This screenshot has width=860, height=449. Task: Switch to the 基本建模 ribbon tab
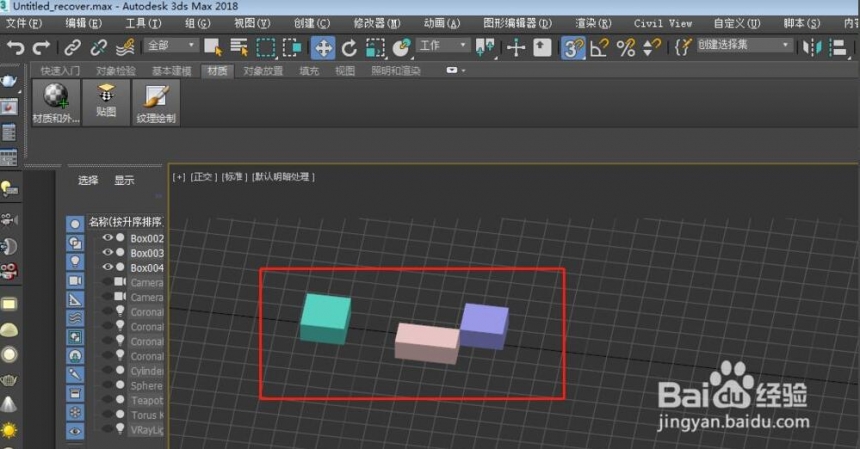click(x=171, y=71)
